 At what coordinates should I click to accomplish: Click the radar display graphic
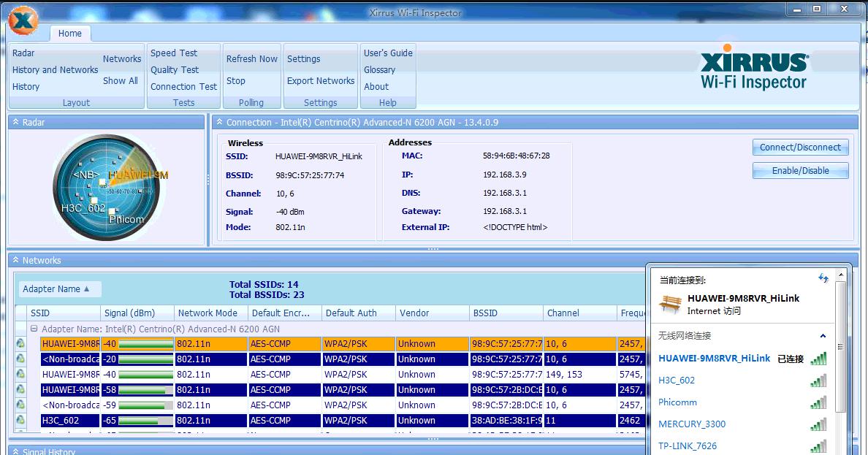tap(107, 187)
